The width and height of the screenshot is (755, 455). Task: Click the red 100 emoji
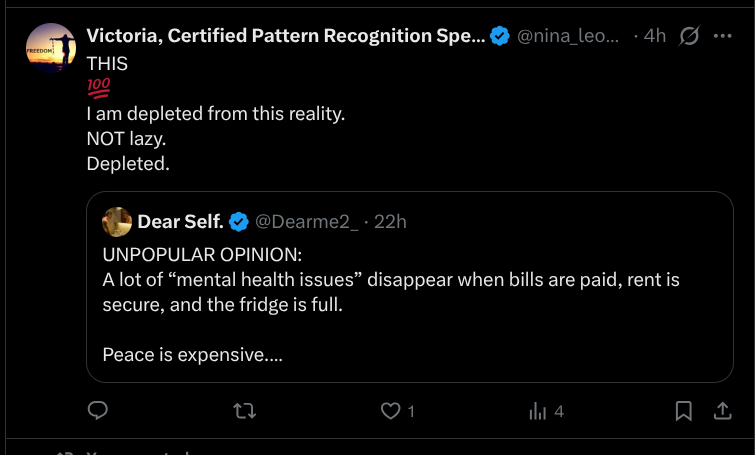[98, 88]
